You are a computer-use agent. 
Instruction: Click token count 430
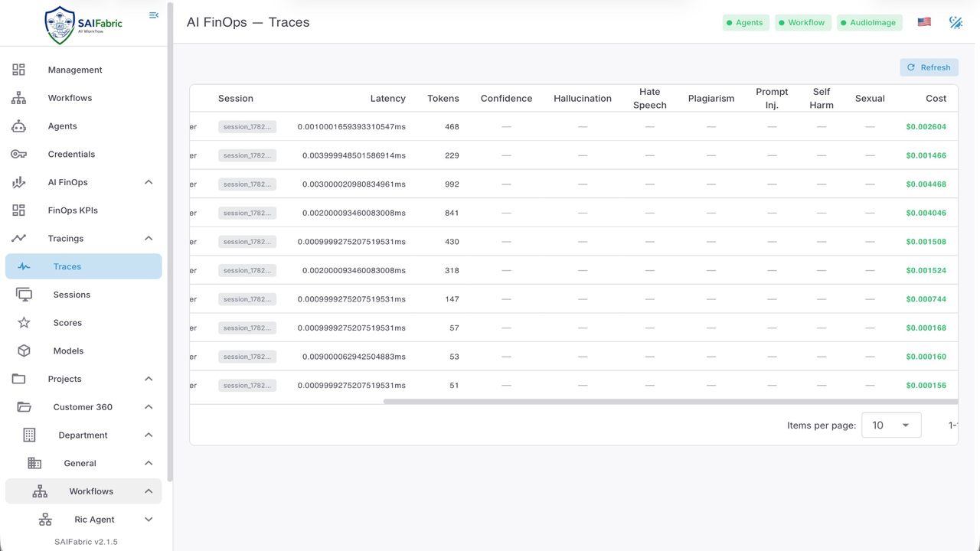coord(452,242)
